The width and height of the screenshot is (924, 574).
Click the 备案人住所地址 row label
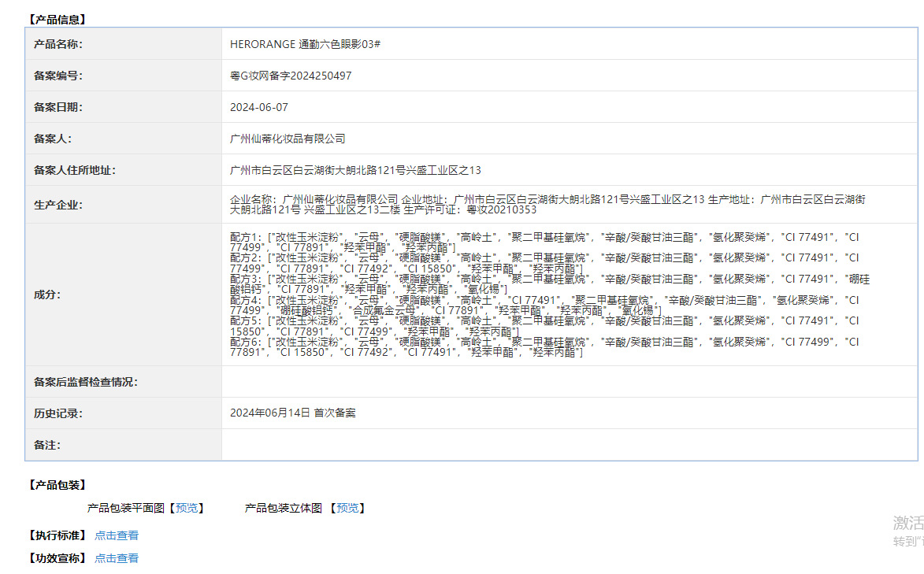75,170
